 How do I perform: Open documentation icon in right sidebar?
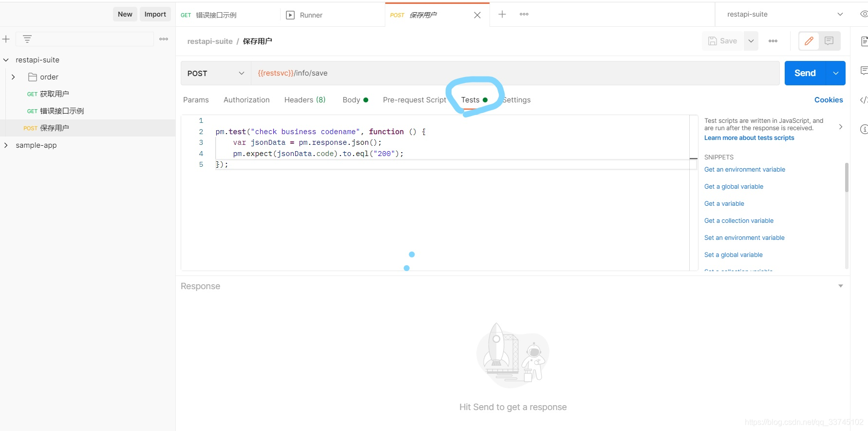pyautogui.click(x=864, y=41)
